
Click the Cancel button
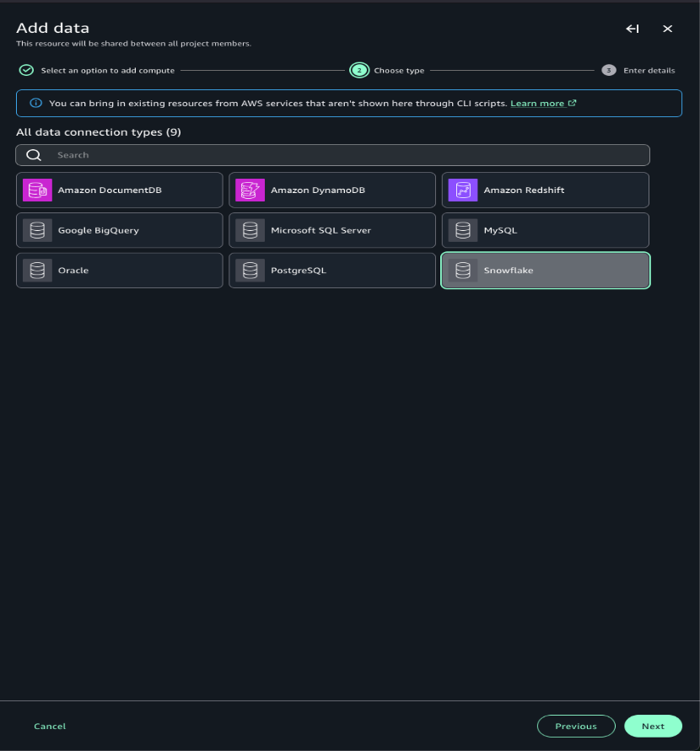[x=50, y=726]
